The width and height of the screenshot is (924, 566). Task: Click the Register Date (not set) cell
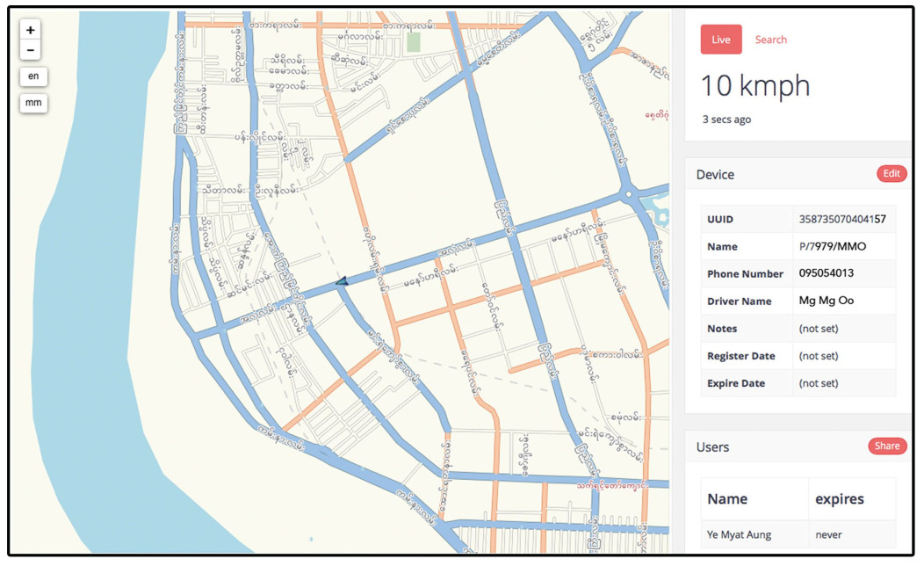tap(819, 355)
